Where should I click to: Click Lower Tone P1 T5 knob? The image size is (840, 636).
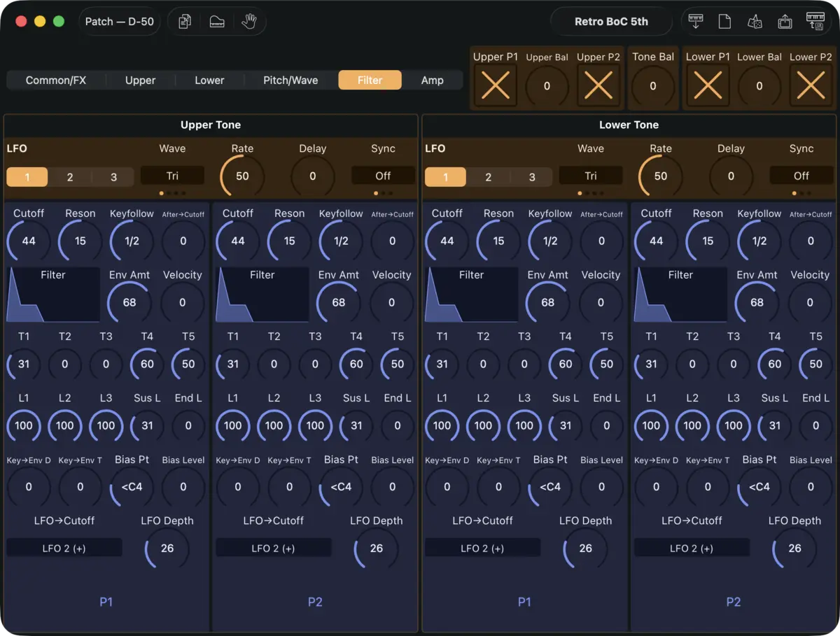(x=607, y=364)
